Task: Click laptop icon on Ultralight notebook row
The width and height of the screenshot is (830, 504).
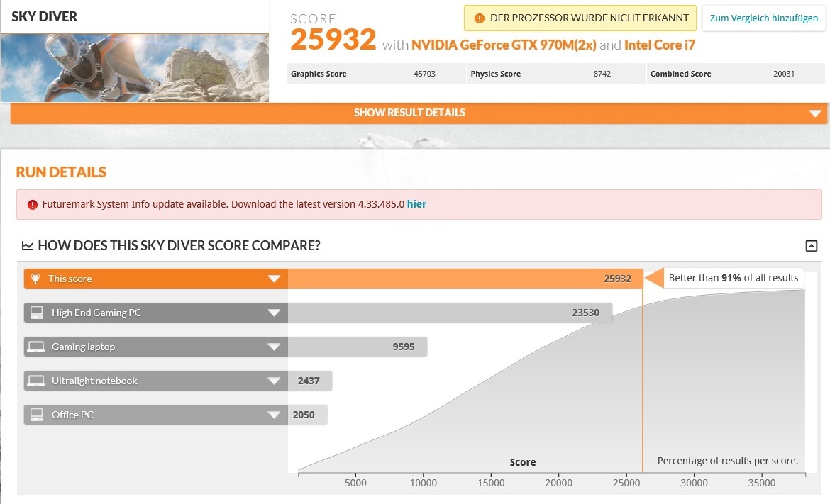Action: click(36, 381)
